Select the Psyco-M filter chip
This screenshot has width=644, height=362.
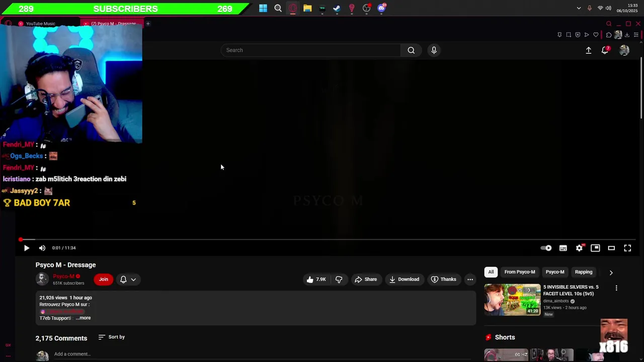coord(555,272)
